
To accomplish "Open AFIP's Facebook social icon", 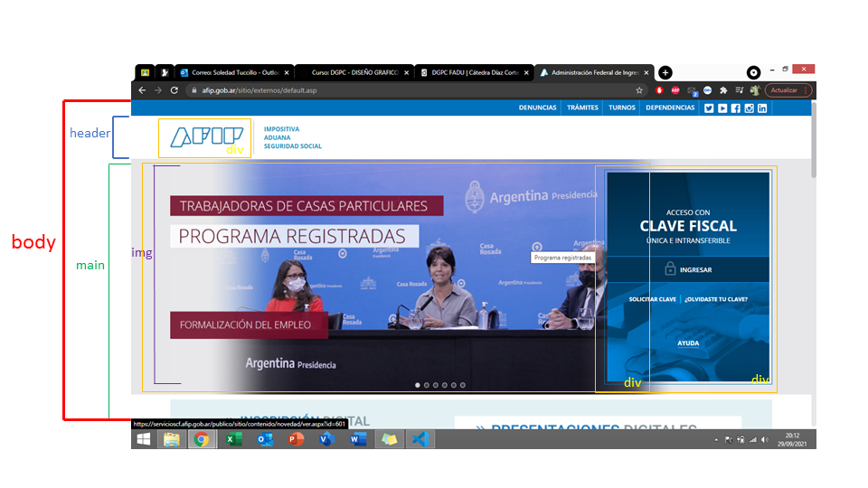I will (735, 108).
